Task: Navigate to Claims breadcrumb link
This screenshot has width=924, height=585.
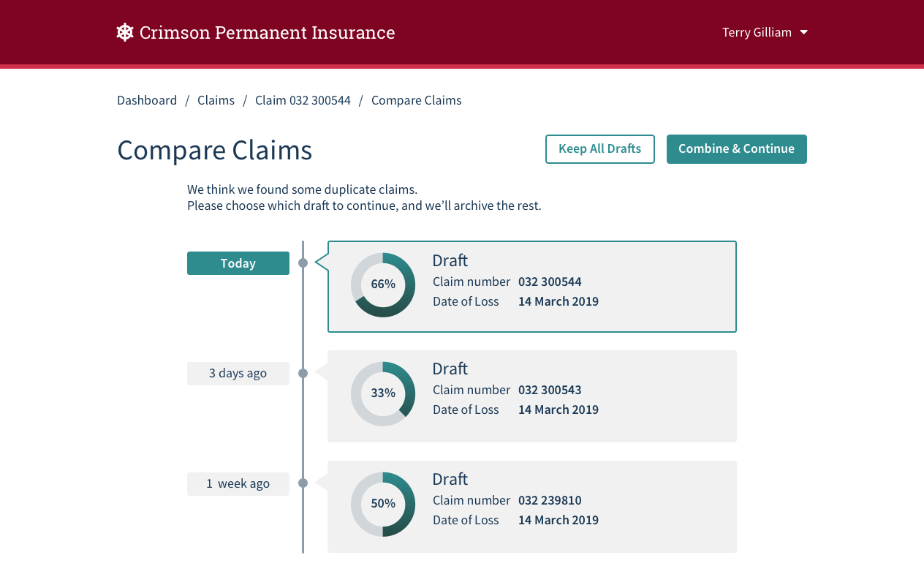Action: click(x=216, y=100)
